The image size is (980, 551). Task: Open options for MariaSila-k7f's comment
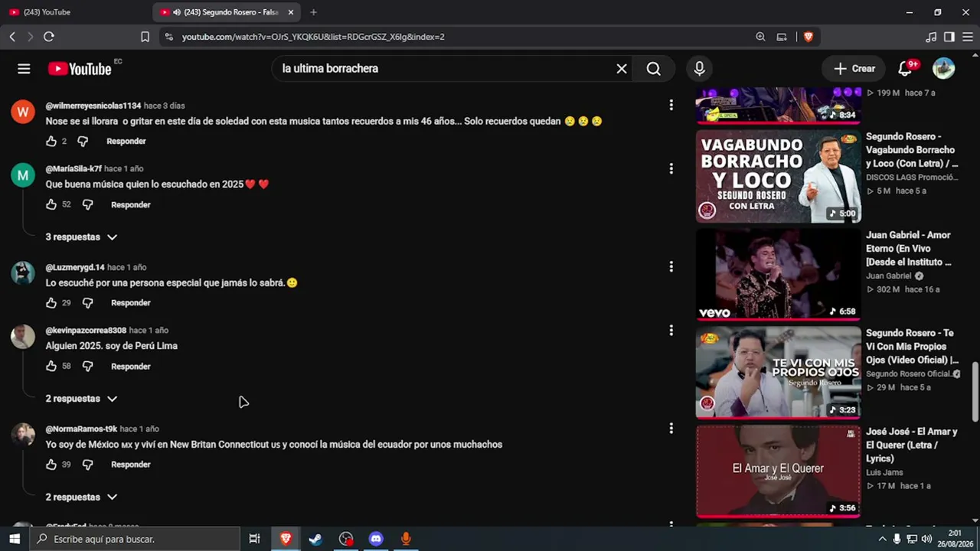(x=671, y=168)
